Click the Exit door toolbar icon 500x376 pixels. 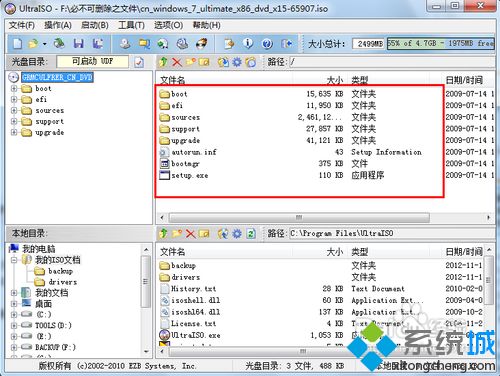tap(286, 44)
